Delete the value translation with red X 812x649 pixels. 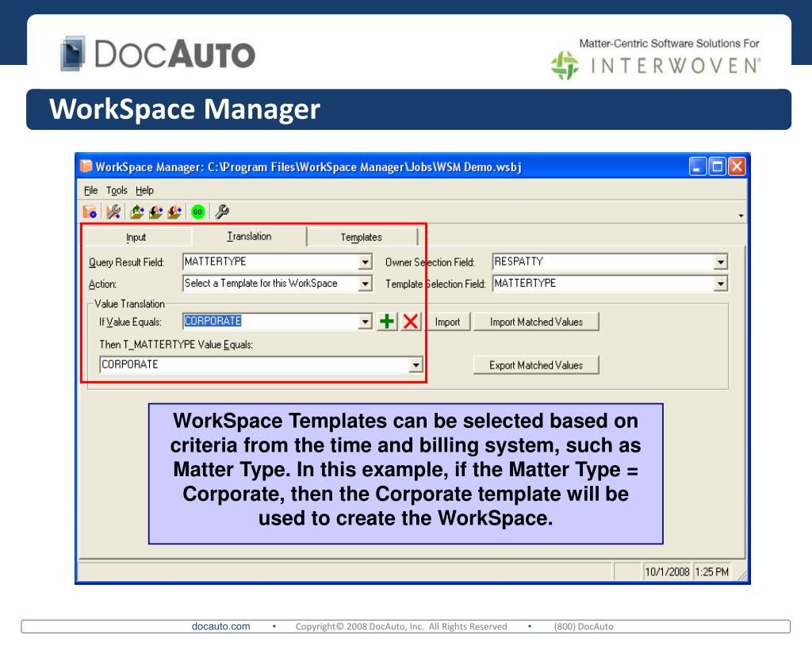click(410, 322)
